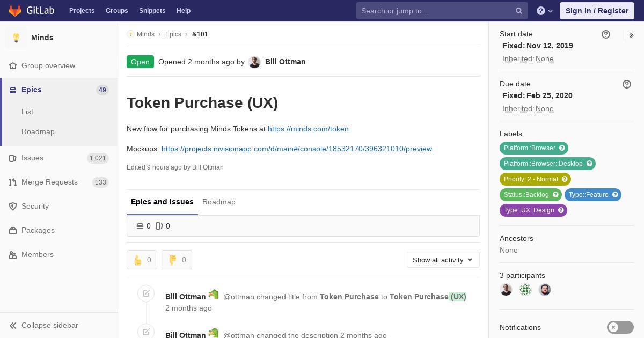
Task: Click Bill Ottman author name link
Action: 286,62
